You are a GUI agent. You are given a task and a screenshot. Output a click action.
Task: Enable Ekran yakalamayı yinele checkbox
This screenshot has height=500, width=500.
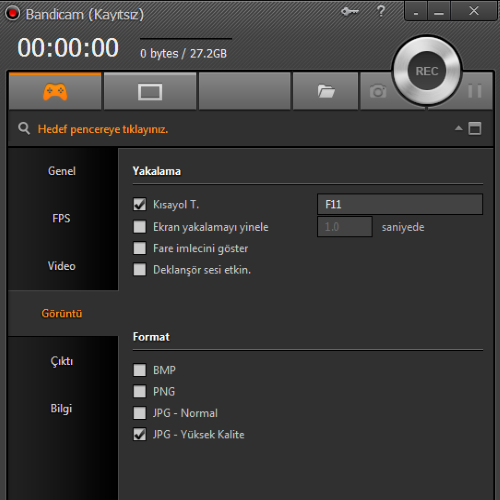[140, 227]
